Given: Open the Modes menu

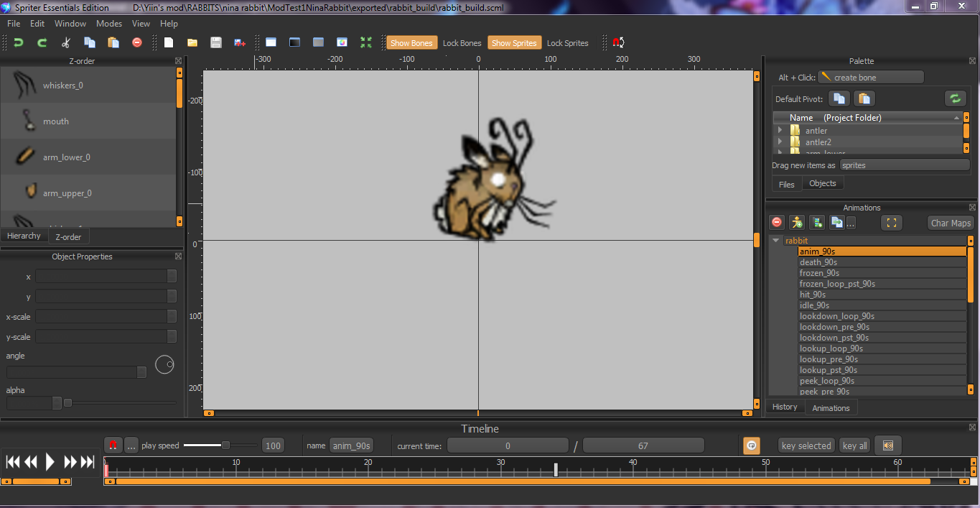Looking at the screenshot, I should [x=109, y=24].
